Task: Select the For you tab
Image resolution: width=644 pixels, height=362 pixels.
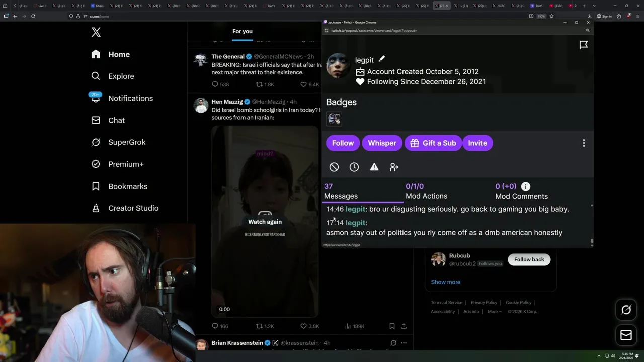Action: tap(243, 31)
